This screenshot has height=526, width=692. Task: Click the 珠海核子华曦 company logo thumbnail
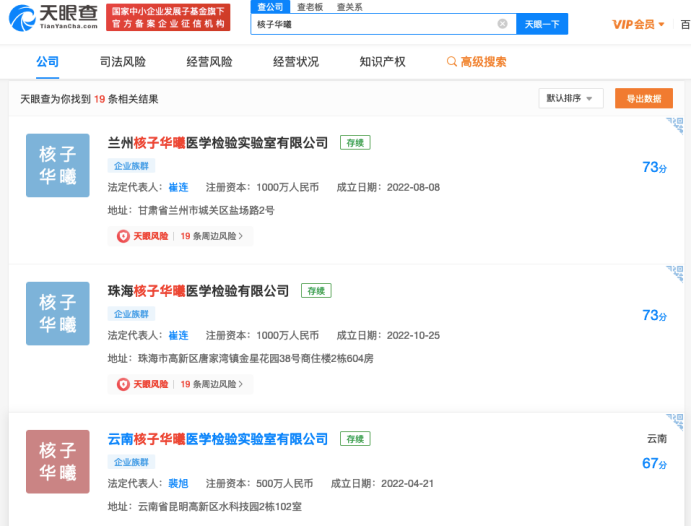57,314
